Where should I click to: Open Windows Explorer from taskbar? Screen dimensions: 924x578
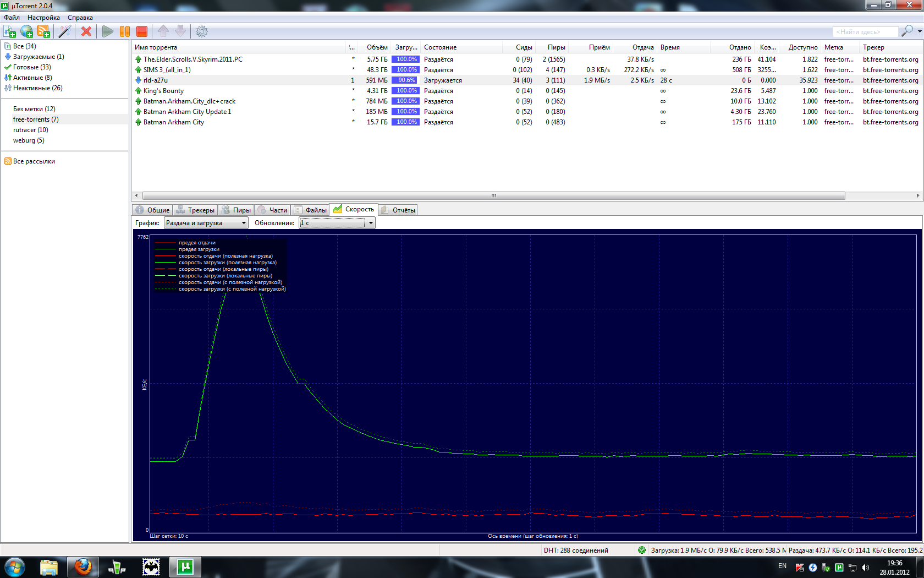tap(49, 567)
